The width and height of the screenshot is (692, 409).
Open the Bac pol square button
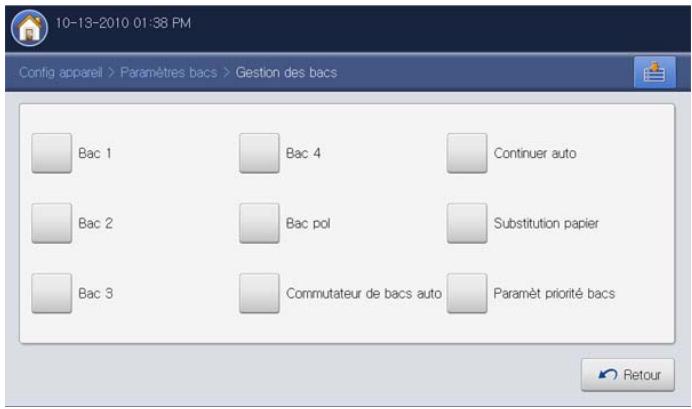[x=259, y=223]
